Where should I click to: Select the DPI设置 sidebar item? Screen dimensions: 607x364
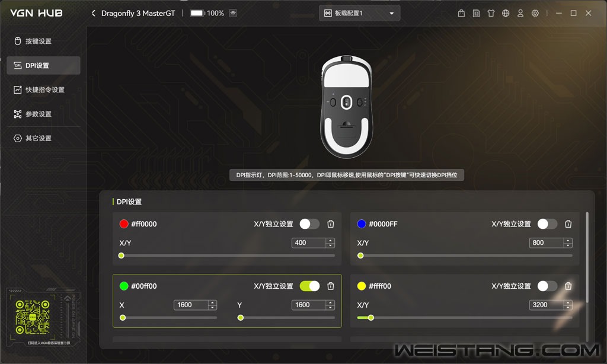43,65
